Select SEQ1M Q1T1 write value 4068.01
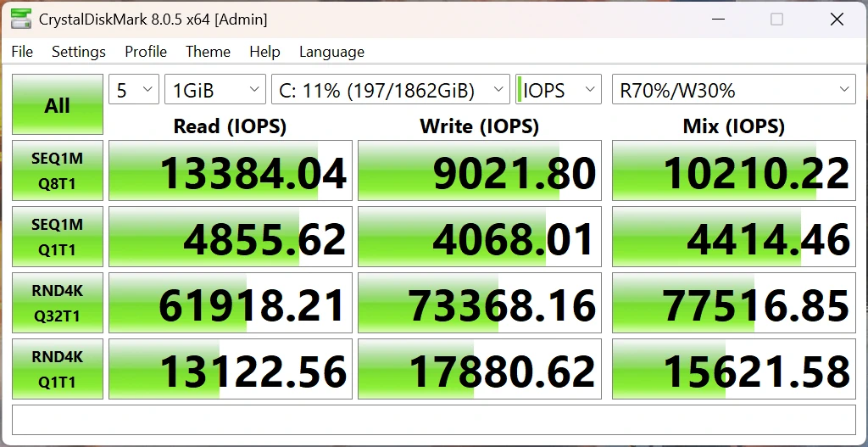The image size is (868, 447). 480,237
